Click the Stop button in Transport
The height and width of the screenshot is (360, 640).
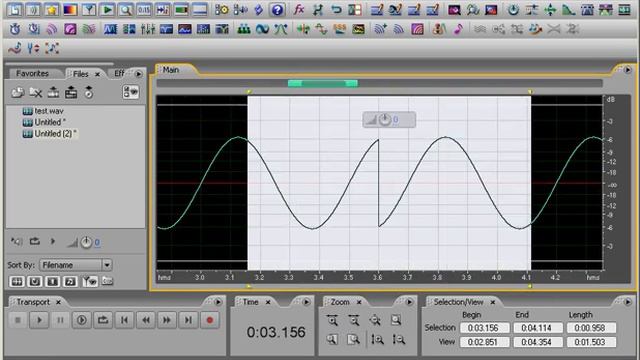[x=18, y=320]
